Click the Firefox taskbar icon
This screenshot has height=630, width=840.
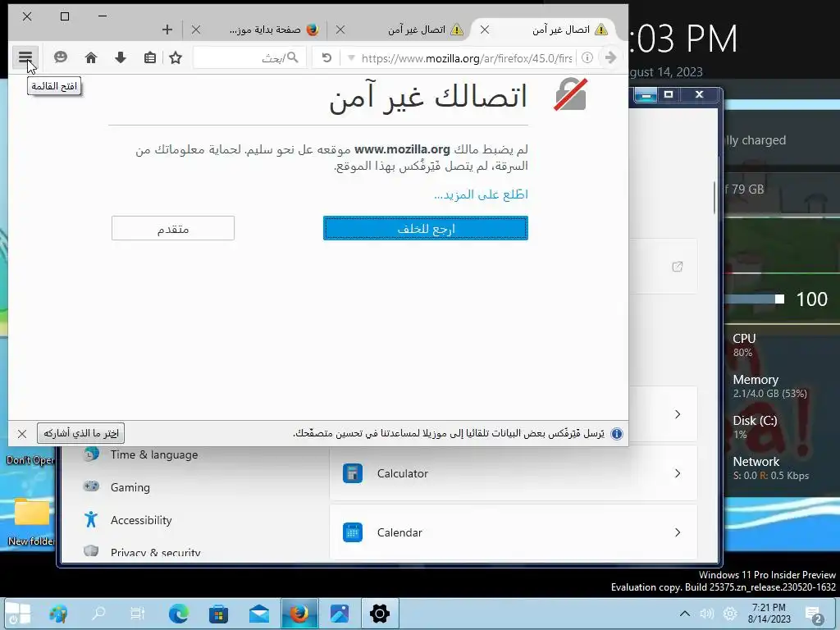click(299, 613)
